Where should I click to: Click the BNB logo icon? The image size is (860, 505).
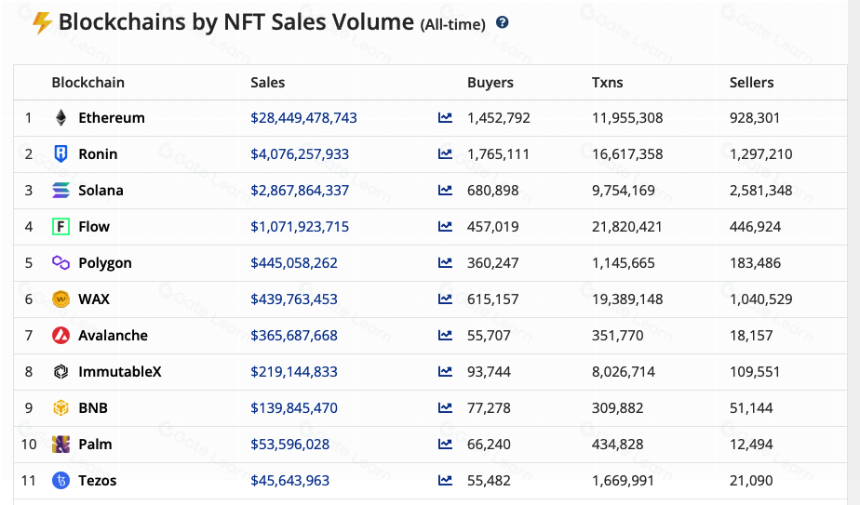click(61, 408)
